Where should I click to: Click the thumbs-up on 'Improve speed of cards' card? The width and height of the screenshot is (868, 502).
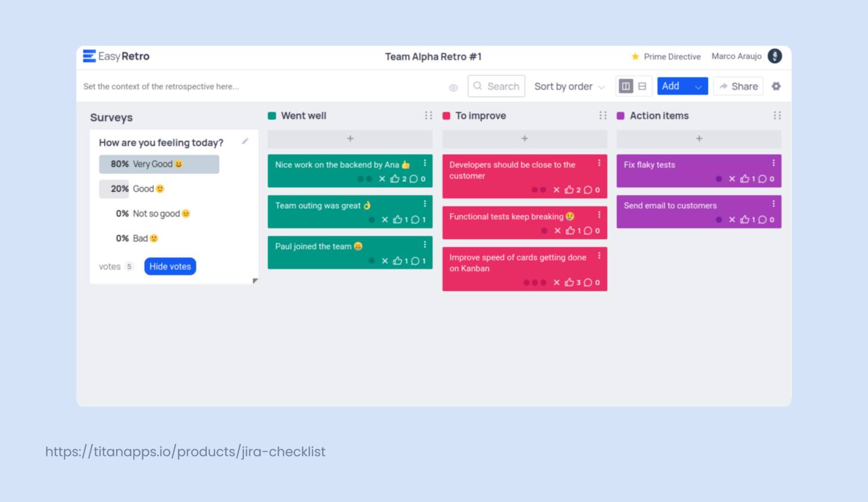pos(570,282)
